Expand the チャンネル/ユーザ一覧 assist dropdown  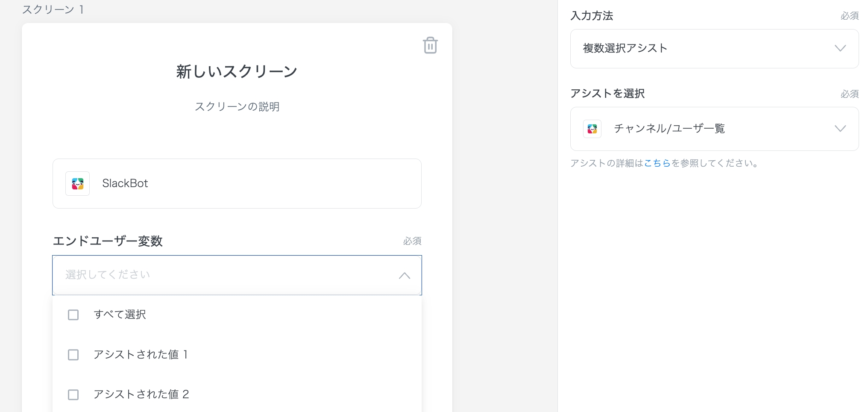coord(713,129)
